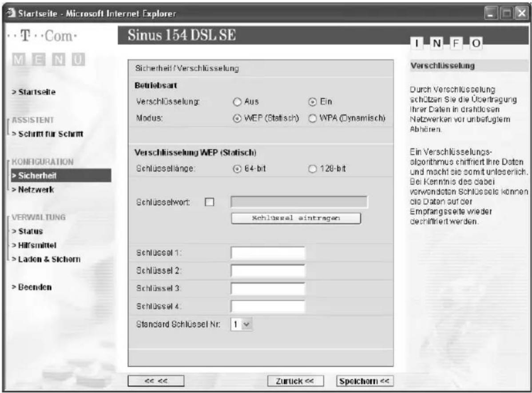The image size is (532, 393).
Task: Open Schritt für Schritt assistant
Action: (48, 134)
